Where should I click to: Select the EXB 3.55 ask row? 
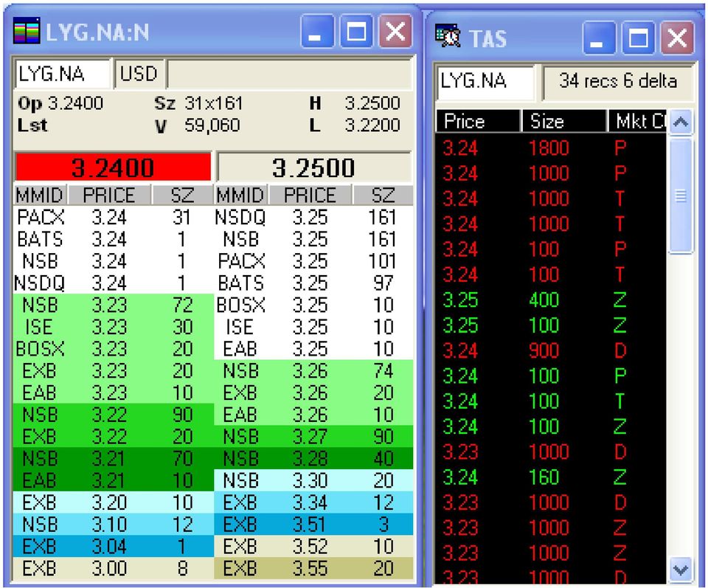pyautogui.click(x=314, y=568)
